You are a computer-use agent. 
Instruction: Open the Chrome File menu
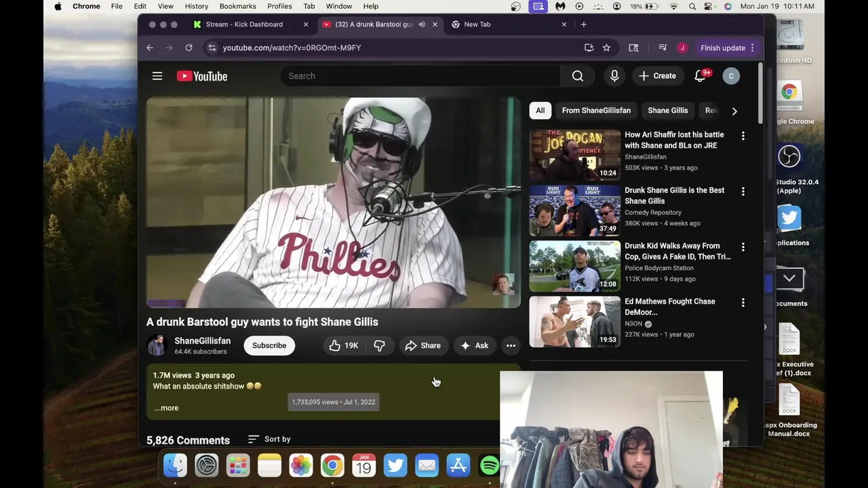(x=117, y=6)
